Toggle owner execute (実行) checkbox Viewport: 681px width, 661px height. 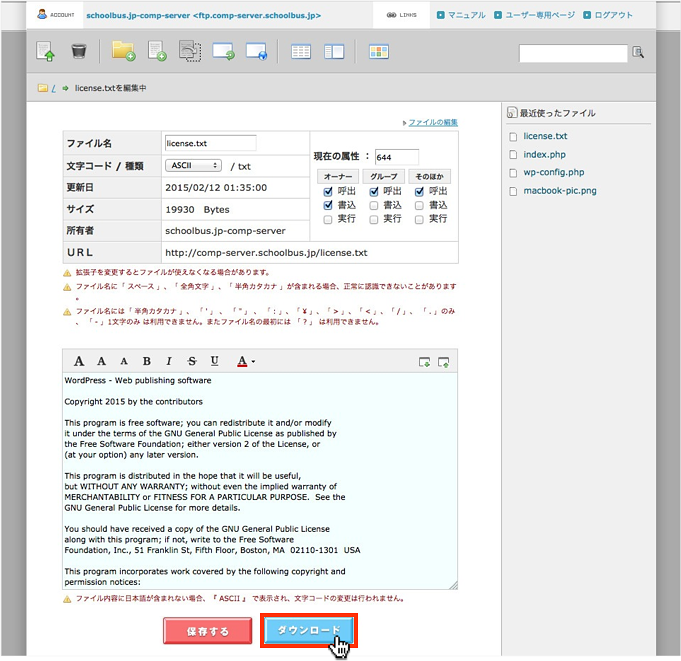click(328, 219)
